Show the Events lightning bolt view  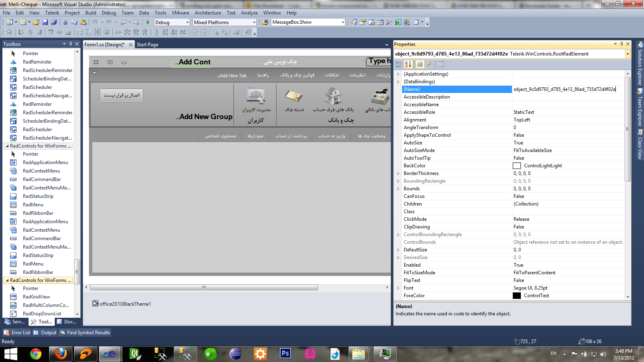(x=429, y=64)
